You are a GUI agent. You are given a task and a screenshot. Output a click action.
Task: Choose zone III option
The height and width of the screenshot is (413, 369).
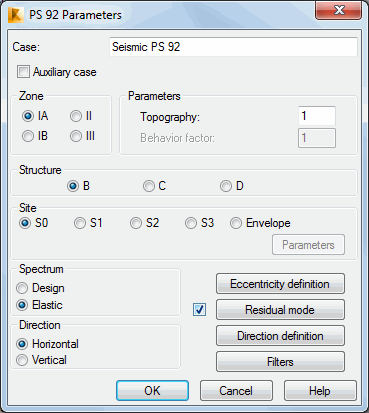76,136
